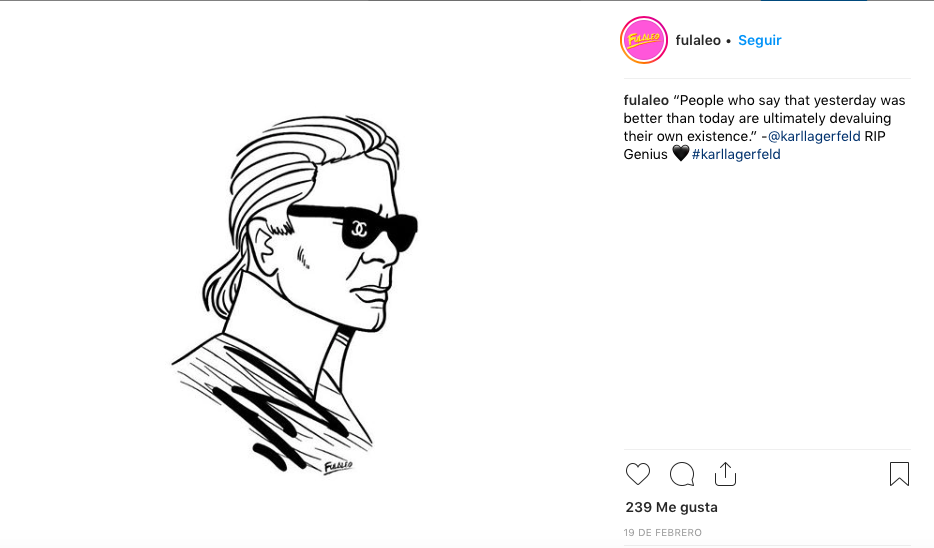
Task: Open comments via the speech bubble icon
Action: coord(682,474)
